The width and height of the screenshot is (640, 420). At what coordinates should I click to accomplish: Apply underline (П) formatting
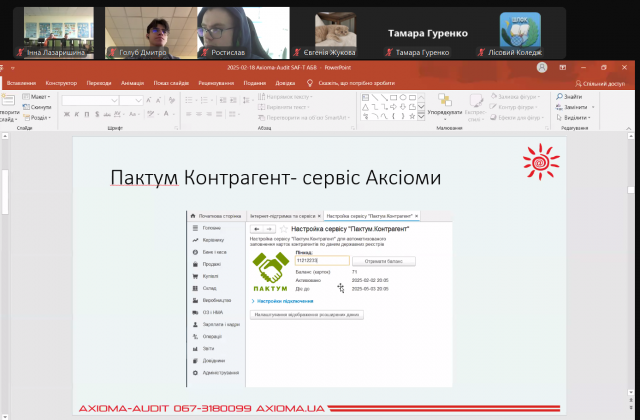click(x=87, y=114)
